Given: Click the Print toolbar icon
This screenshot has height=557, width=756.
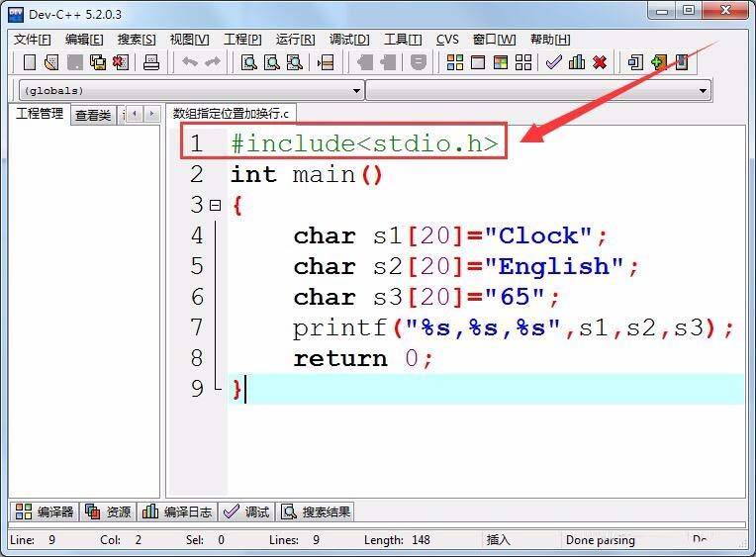Looking at the screenshot, I should pyautogui.click(x=151, y=62).
